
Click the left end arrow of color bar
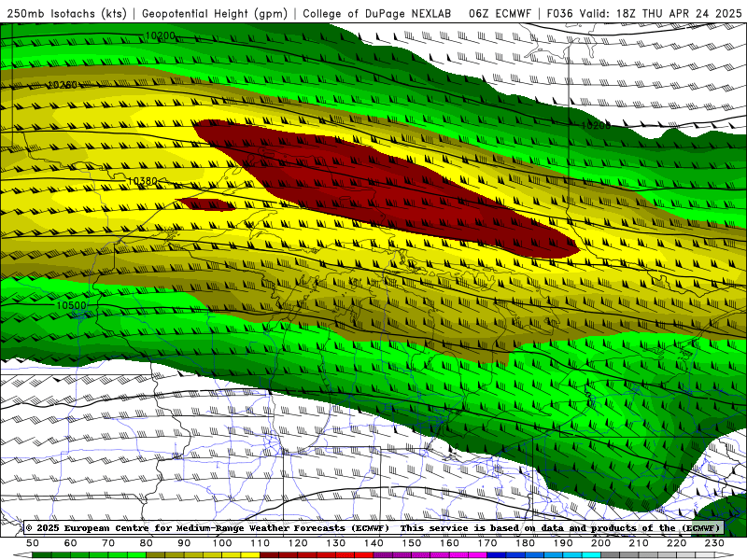[x=22, y=555]
